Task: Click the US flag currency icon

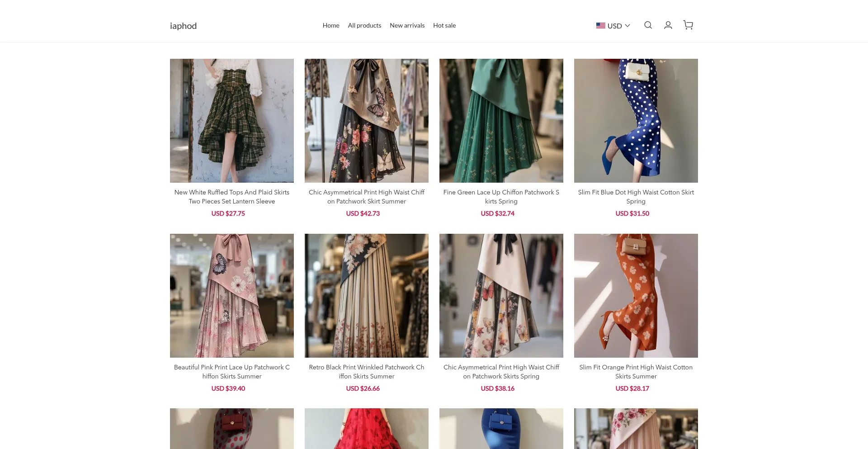Action: tap(600, 26)
